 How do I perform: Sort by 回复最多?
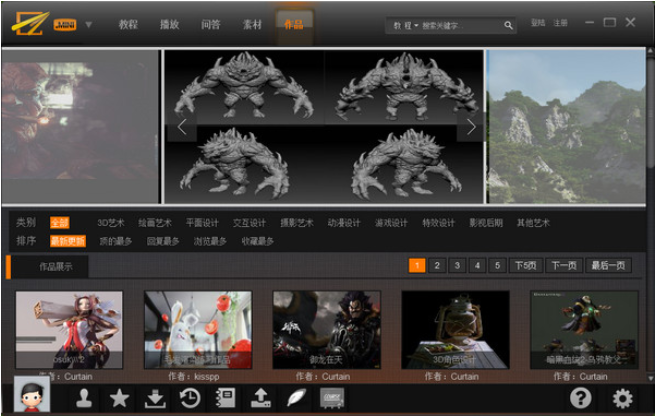163,241
